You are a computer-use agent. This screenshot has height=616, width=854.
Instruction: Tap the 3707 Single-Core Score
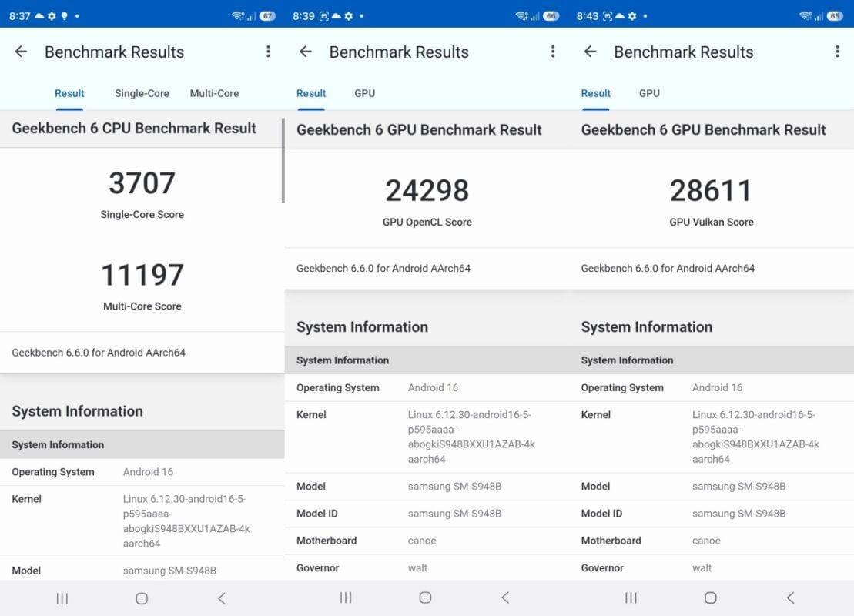(142, 184)
